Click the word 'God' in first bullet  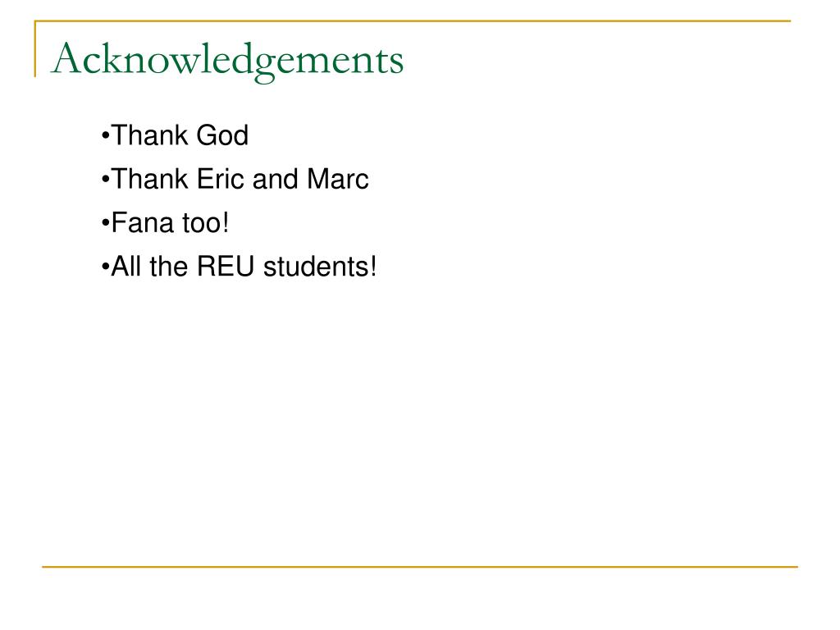click(222, 135)
